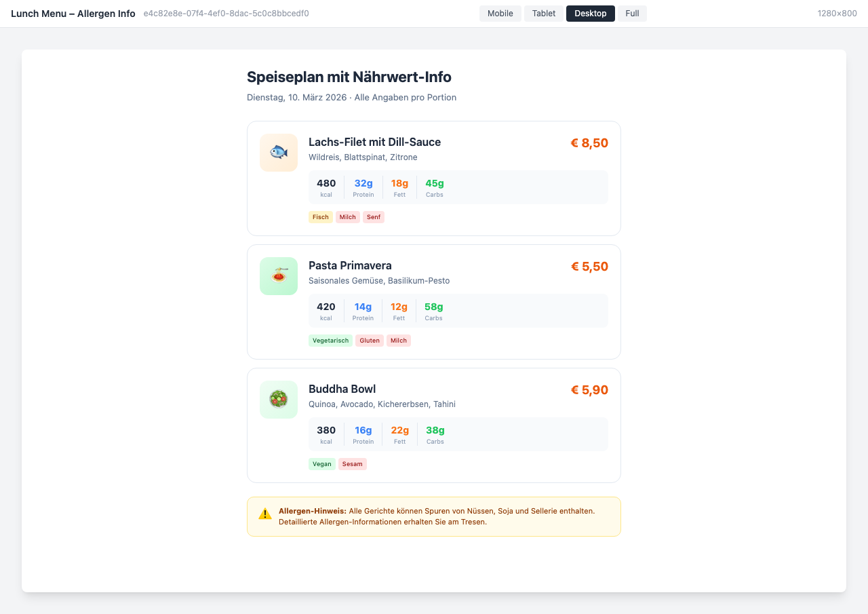Click the green Vegan tag

pyautogui.click(x=322, y=464)
